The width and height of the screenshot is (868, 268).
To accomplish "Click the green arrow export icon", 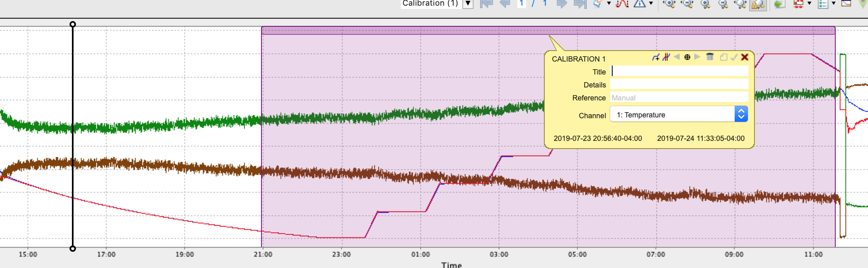I will click(x=779, y=4).
